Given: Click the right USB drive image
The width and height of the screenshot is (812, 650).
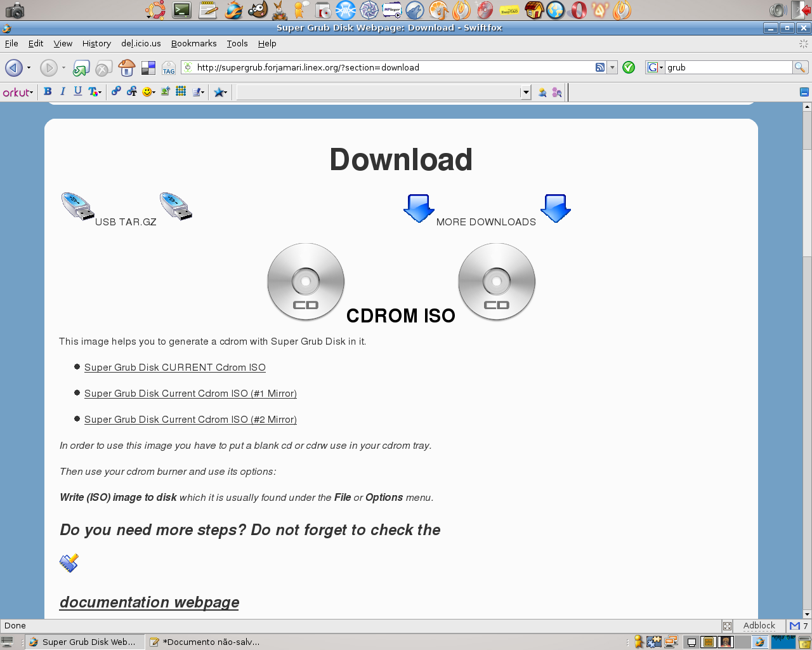Looking at the screenshot, I should [176, 206].
